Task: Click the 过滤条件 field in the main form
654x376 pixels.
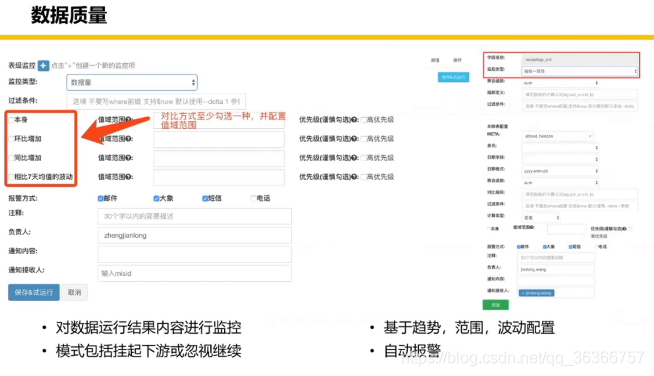Action: tap(156, 101)
